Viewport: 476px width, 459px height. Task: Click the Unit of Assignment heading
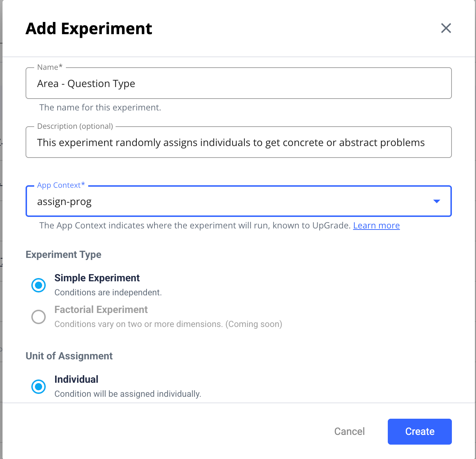click(69, 356)
